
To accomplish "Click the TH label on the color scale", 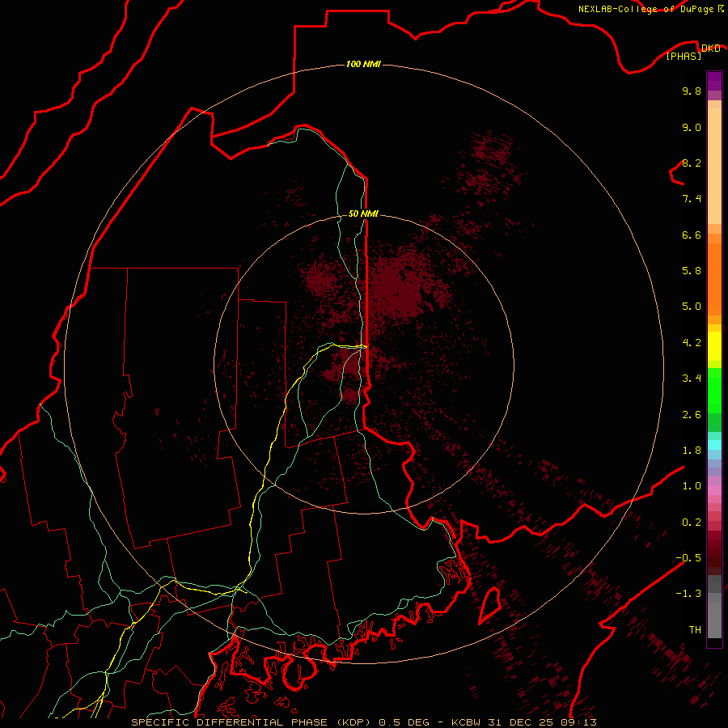I will [695, 630].
